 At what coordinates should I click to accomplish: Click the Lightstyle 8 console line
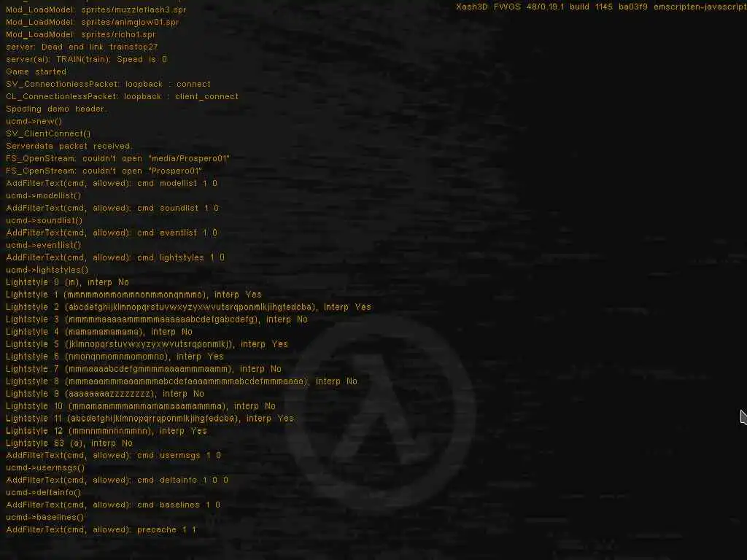tap(182, 381)
